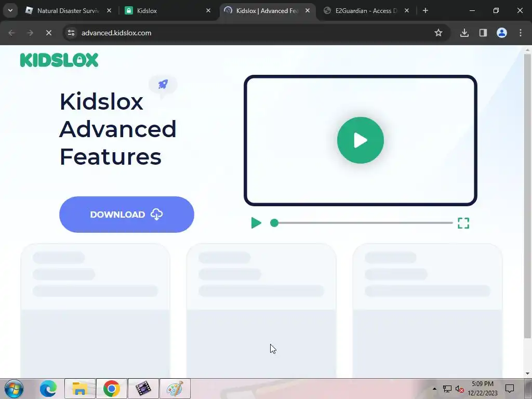Open the Chrome downloads icon
The height and width of the screenshot is (399, 532).
pyautogui.click(x=464, y=33)
